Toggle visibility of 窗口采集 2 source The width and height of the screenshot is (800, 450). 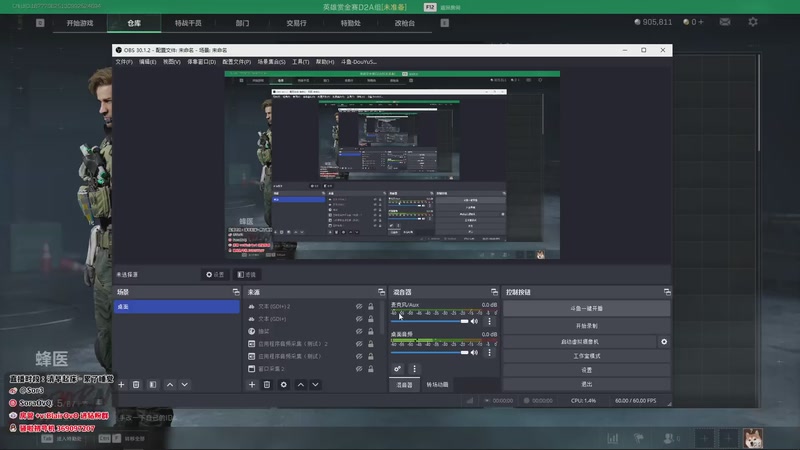[x=359, y=369]
